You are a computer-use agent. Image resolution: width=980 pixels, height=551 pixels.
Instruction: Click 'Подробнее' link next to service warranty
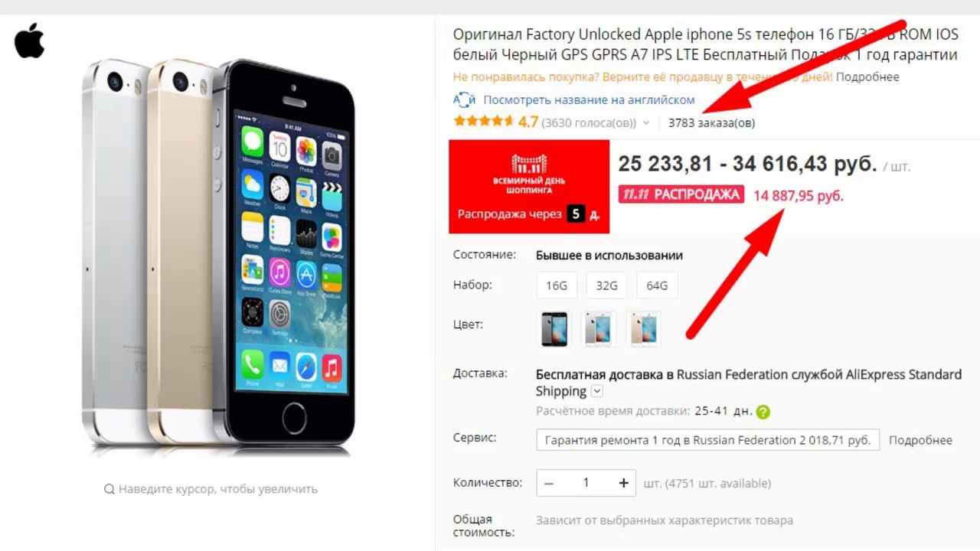pos(920,440)
